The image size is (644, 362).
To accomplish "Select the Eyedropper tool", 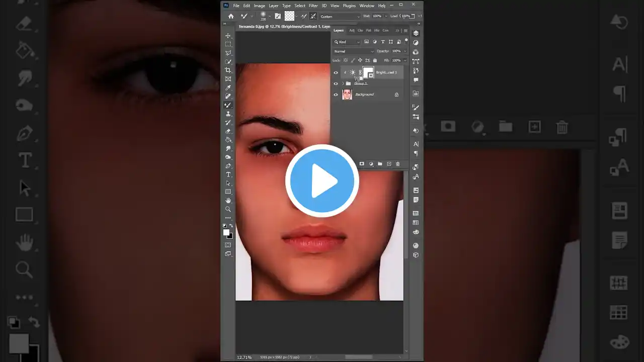I will tap(228, 87).
